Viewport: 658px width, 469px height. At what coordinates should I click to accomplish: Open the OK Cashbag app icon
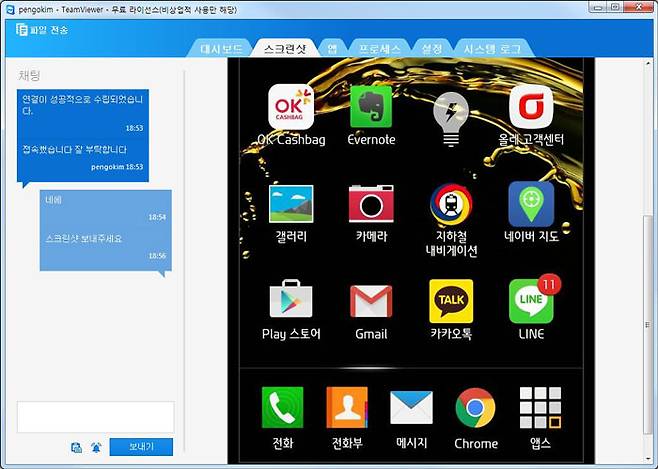(291, 107)
